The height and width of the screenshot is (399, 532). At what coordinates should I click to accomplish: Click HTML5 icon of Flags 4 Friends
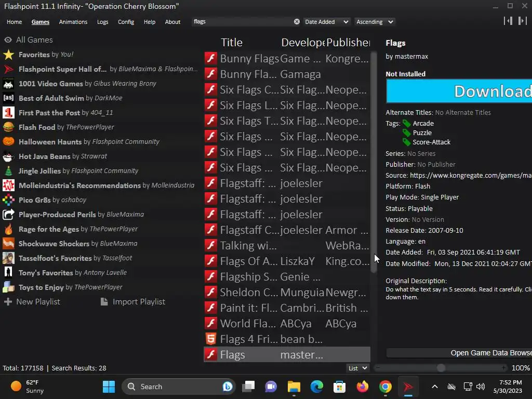point(211,339)
